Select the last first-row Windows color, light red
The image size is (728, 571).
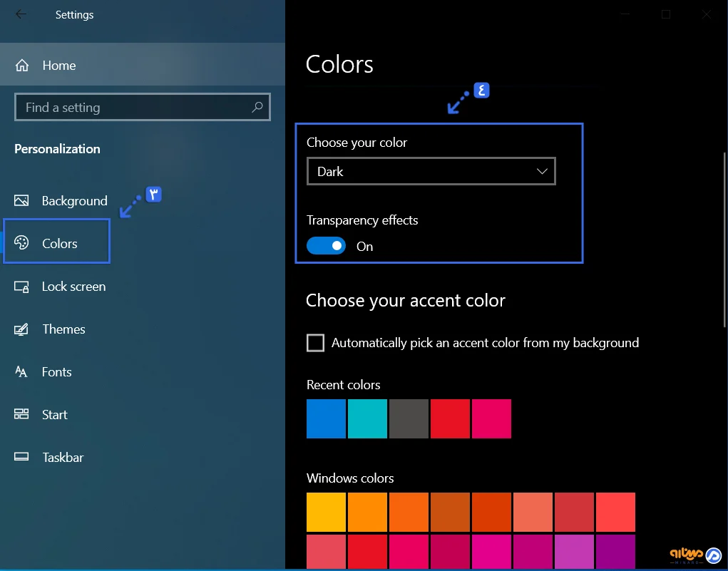[x=615, y=512]
